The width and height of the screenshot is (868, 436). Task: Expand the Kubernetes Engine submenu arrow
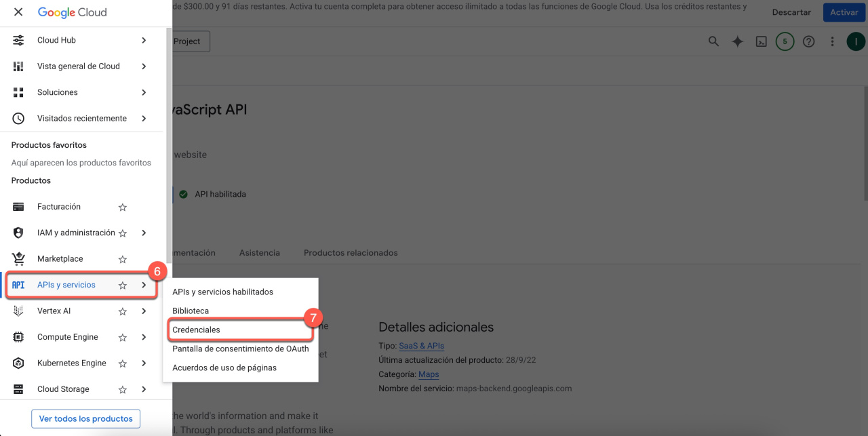144,363
